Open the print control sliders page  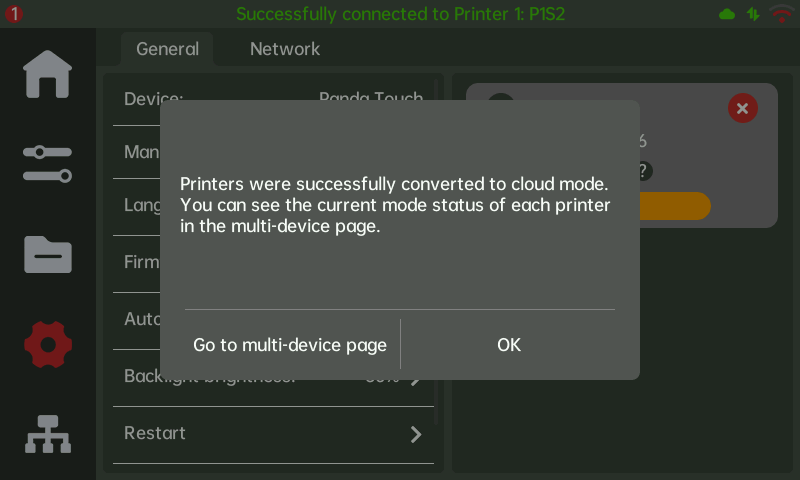pyautogui.click(x=48, y=164)
